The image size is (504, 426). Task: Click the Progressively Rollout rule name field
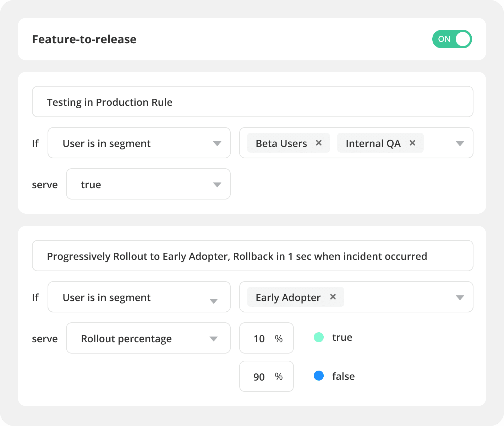tap(252, 256)
